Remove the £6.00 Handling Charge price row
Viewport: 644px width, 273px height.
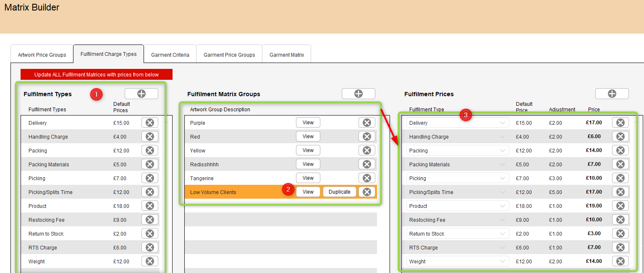click(620, 136)
